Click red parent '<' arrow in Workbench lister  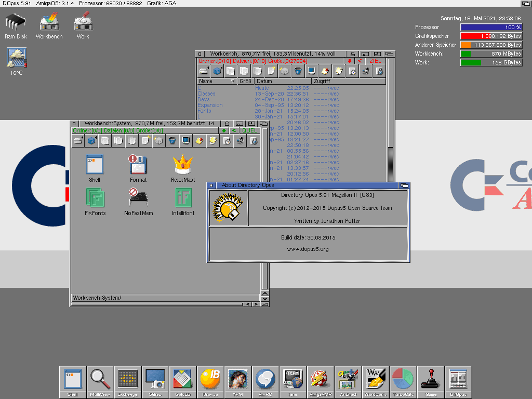(360, 61)
